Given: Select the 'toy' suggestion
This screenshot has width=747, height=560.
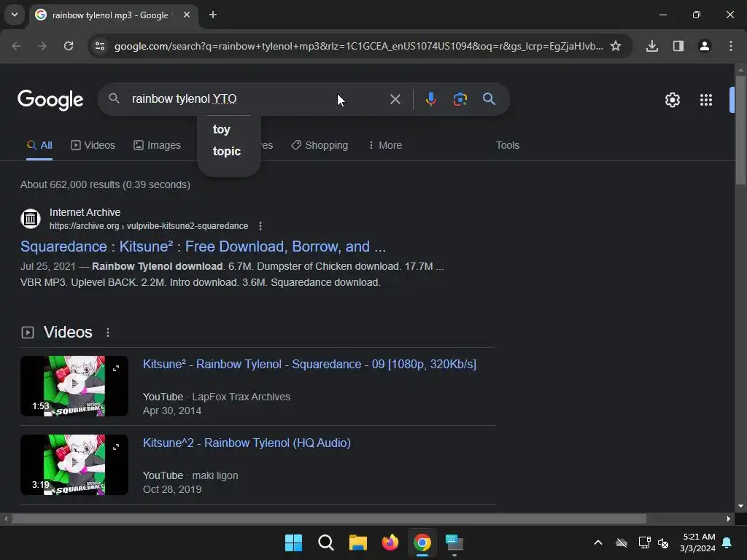Looking at the screenshot, I should [222, 130].
